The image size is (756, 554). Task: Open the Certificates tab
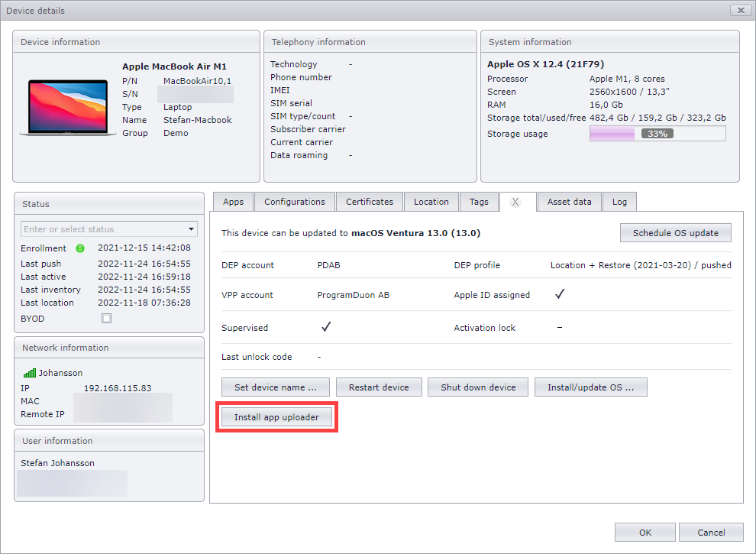pos(370,202)
